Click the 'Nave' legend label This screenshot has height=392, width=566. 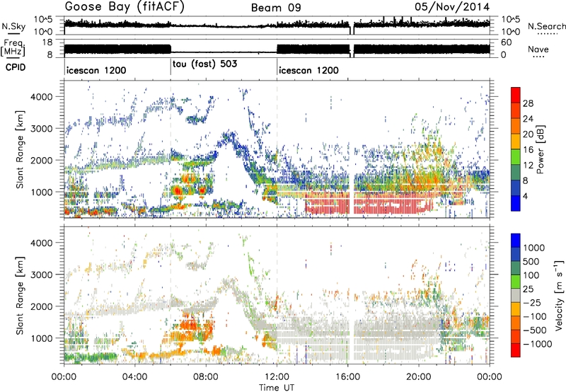click(x=538, y=50)
